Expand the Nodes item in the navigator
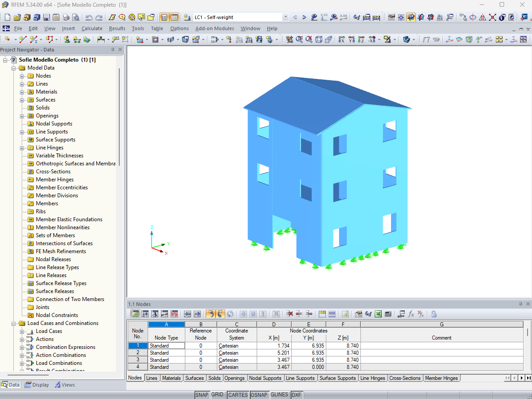This screenshot has width=532, height=399. click(x=21, y=75)
